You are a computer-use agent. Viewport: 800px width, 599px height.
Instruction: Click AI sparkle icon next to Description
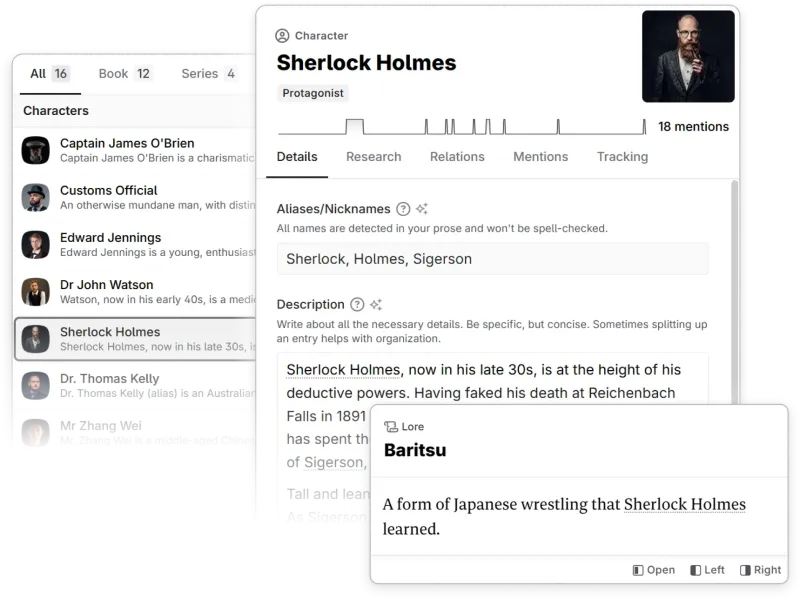click(376, 305)
